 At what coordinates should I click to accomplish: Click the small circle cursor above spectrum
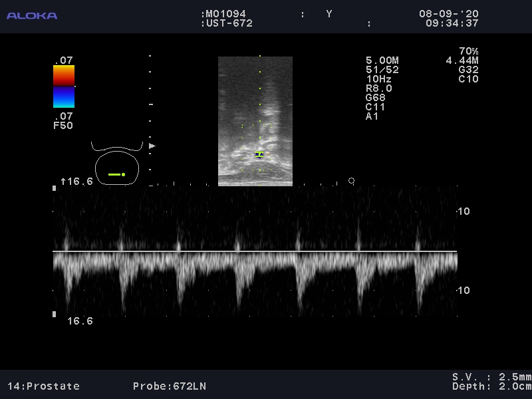pyautogui.click(x=351, y=181)
